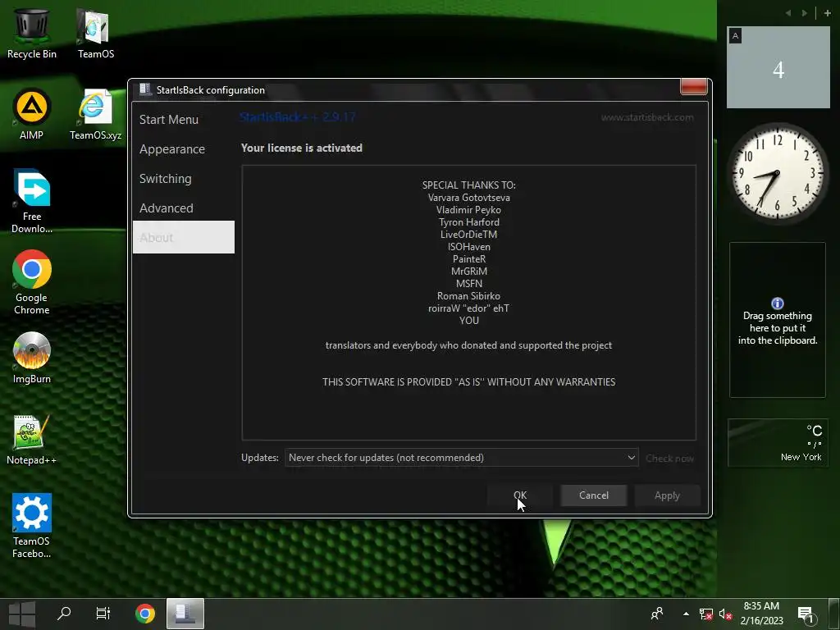Click the clipboard gadget info icon

pos(778,304)
